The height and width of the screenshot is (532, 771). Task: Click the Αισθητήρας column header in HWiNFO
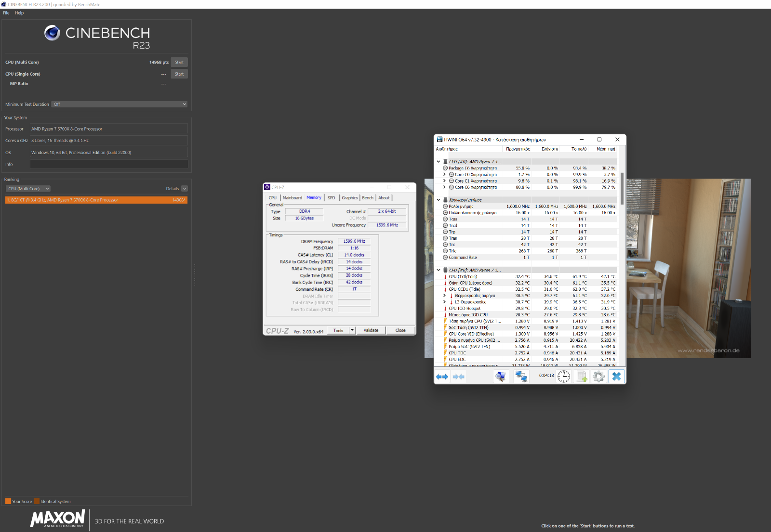point(468,149)
